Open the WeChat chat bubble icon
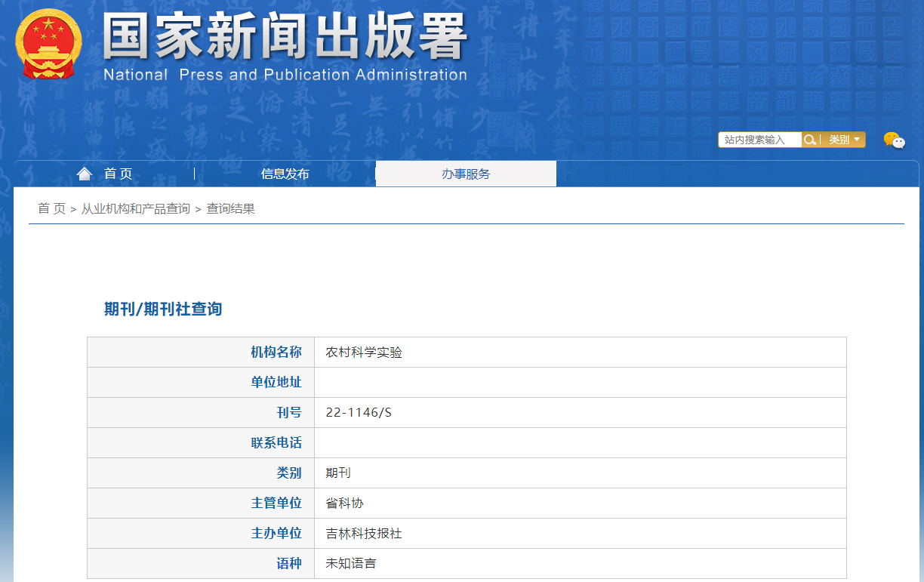Viewport: 924px width, 582px height. click(894, 140)
